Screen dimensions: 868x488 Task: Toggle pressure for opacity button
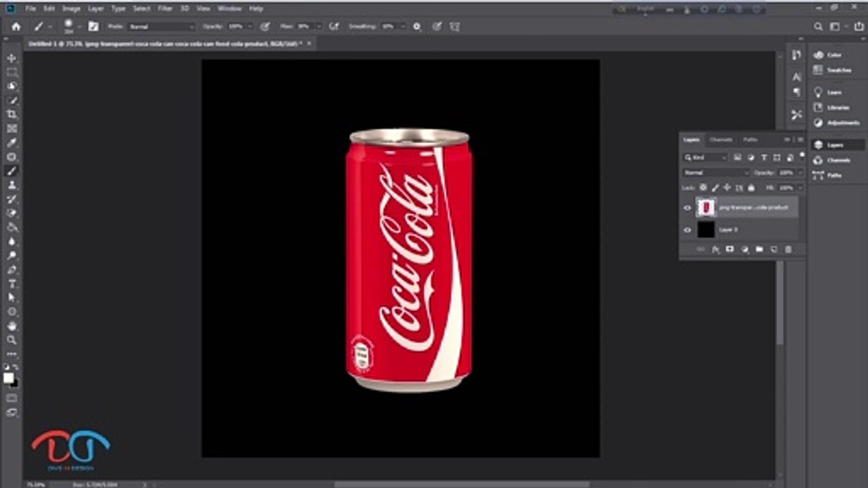265,26
